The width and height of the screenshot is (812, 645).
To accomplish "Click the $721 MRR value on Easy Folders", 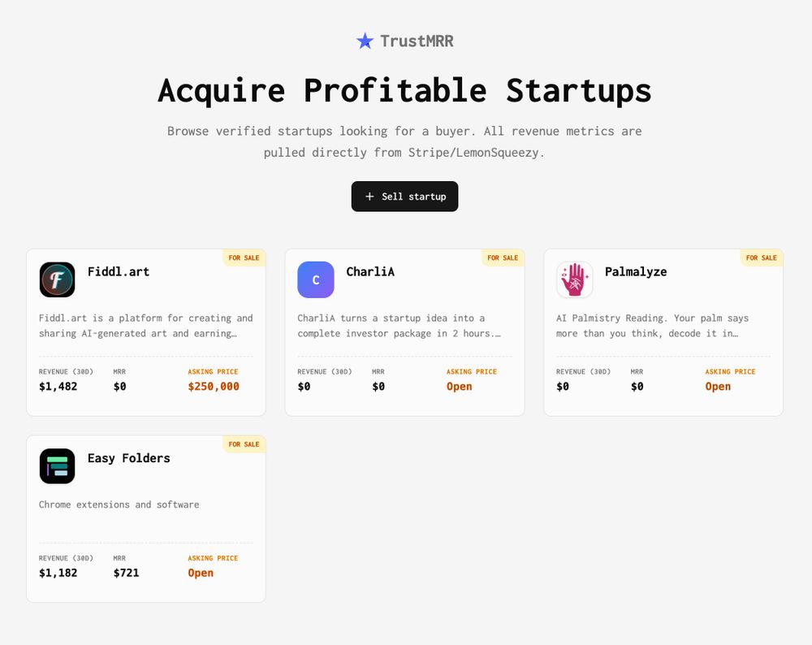I will (126, 573).
